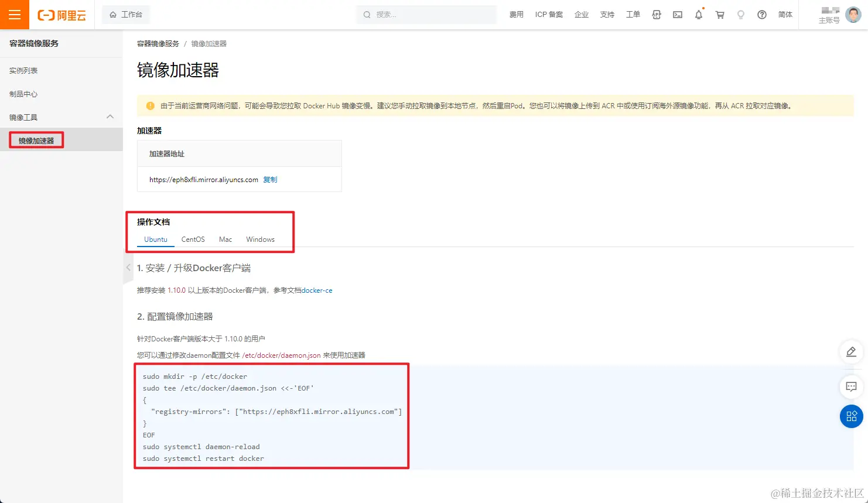Collapse the 镜像工具 section chevron
The width and height of the screenshot is (868, 503).
coord(110,117)
